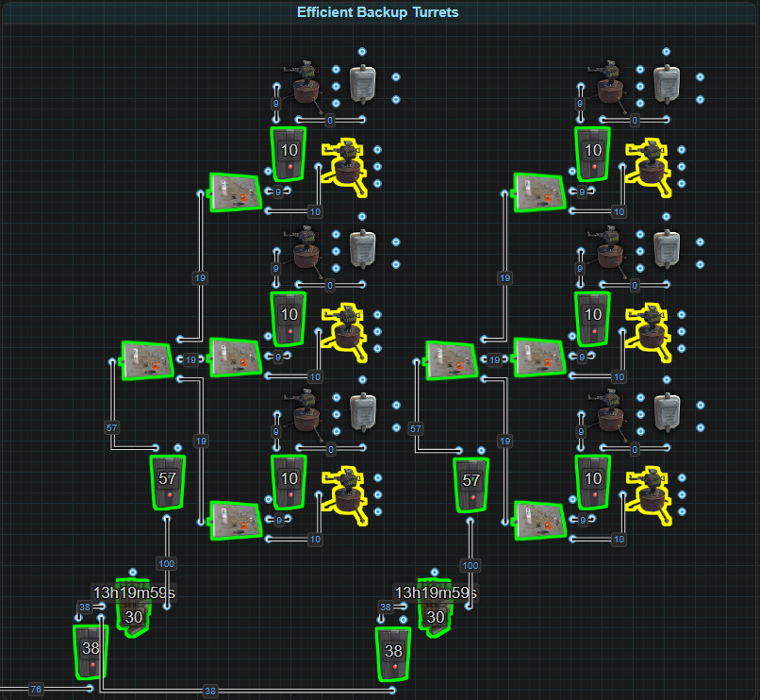
Task: Click the 57 wire label in right circuit
Action: pyautogui.click(x=416, y=429)
